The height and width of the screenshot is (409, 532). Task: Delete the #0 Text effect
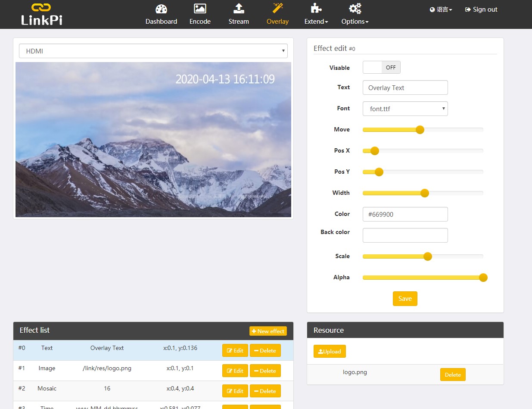click(x=265, y=350)
